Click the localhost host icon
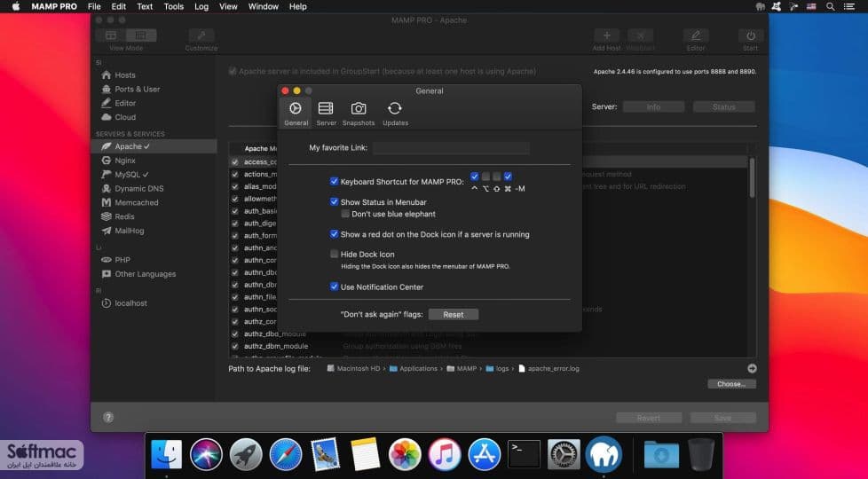This screenshot has height=479, width=868. point(107,303)
